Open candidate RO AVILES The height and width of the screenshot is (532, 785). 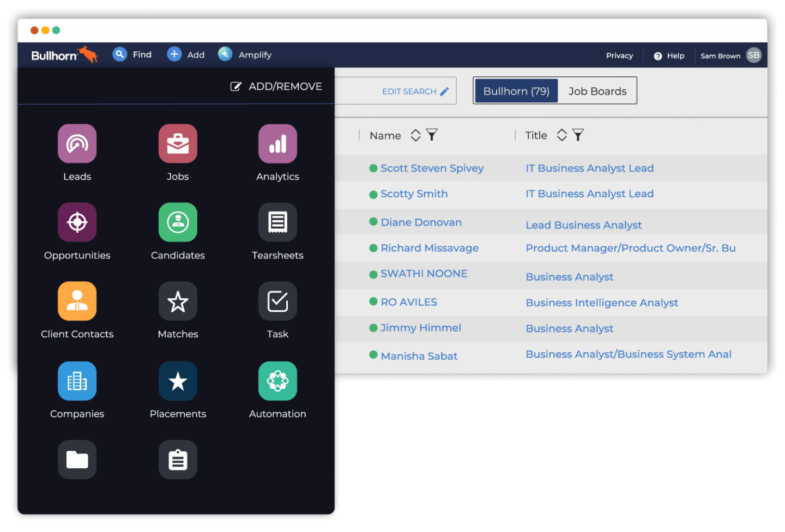pos(409,302)
